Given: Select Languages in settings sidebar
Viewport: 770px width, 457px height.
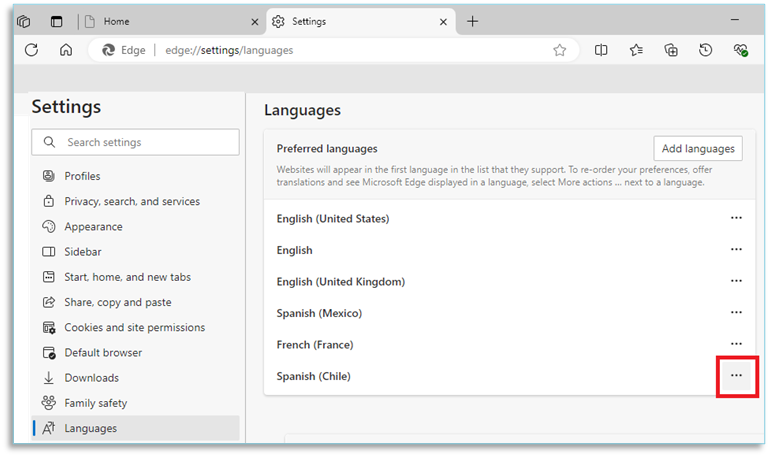Looking at the screenshot, I should pyautogui.click(x=136, y=429).
